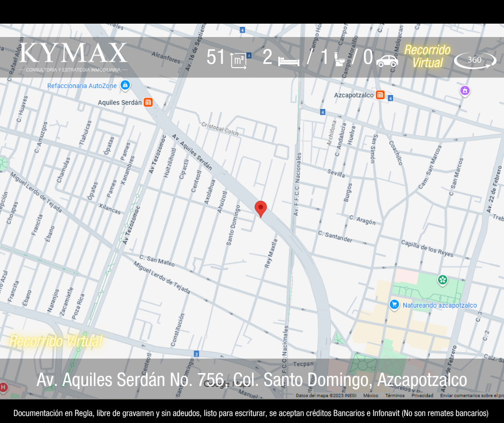Click the car parking icon

(x=387, y=60)
